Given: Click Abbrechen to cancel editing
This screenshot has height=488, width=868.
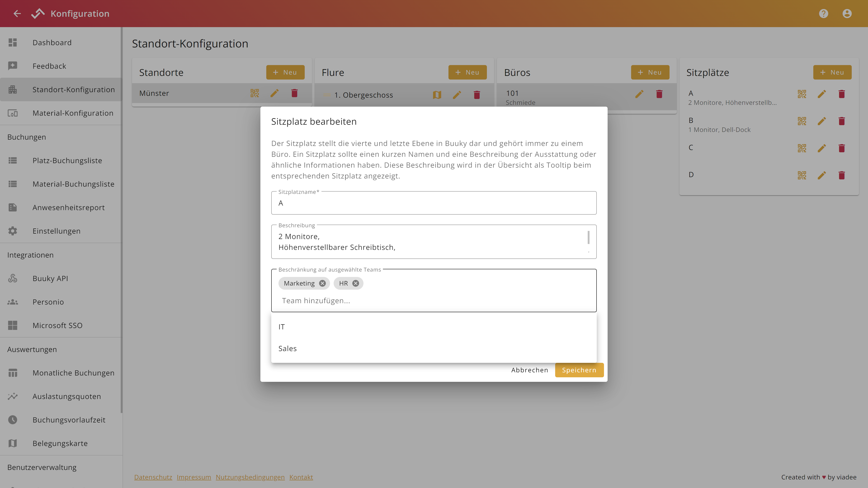Looking at the screenshot, I should tap(529, 370).
